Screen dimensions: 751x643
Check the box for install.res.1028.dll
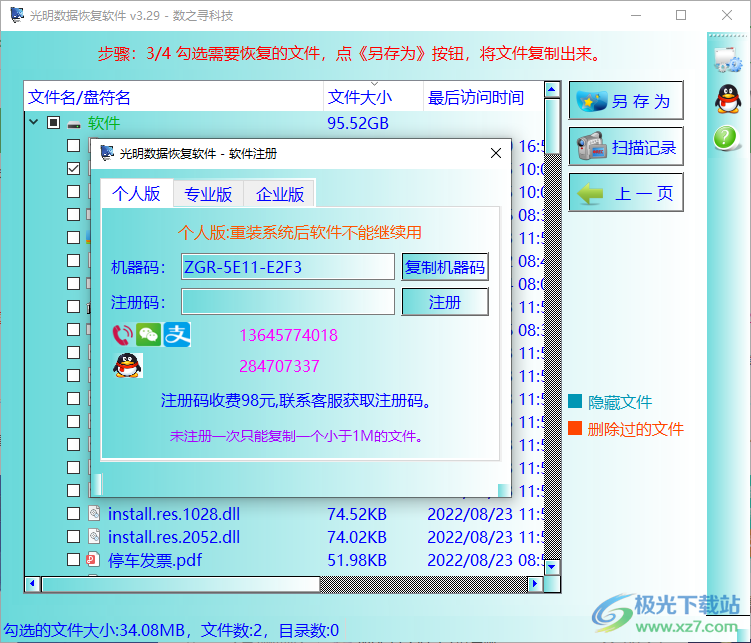pyautogui.click(x=73, y=513)
